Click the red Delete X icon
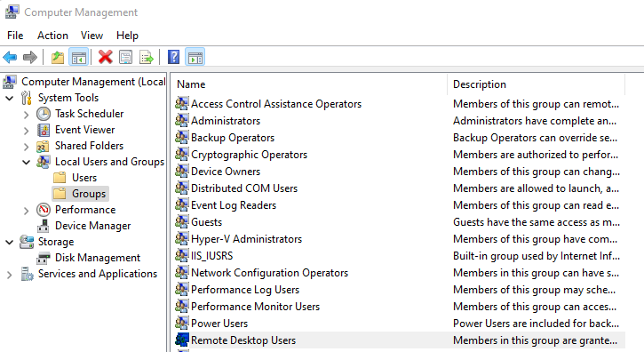The image size is (644, 352). pos(106,57)
